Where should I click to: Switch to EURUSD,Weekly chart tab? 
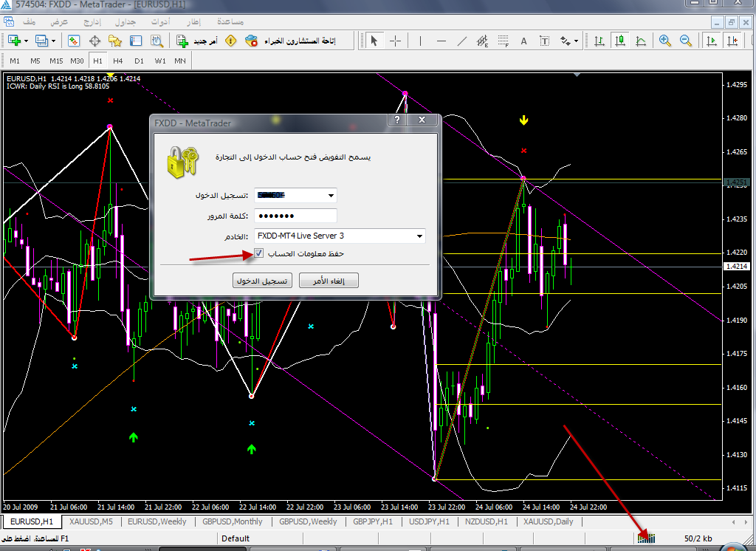157,521
